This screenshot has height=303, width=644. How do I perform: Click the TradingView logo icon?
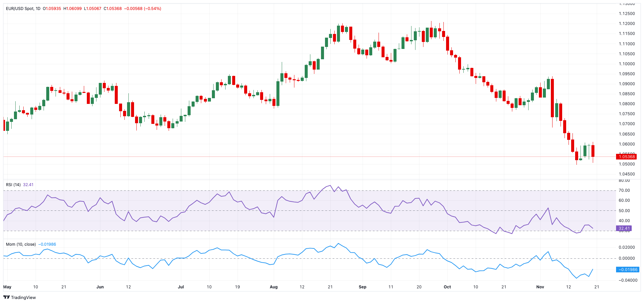click(x=6, y=297)
